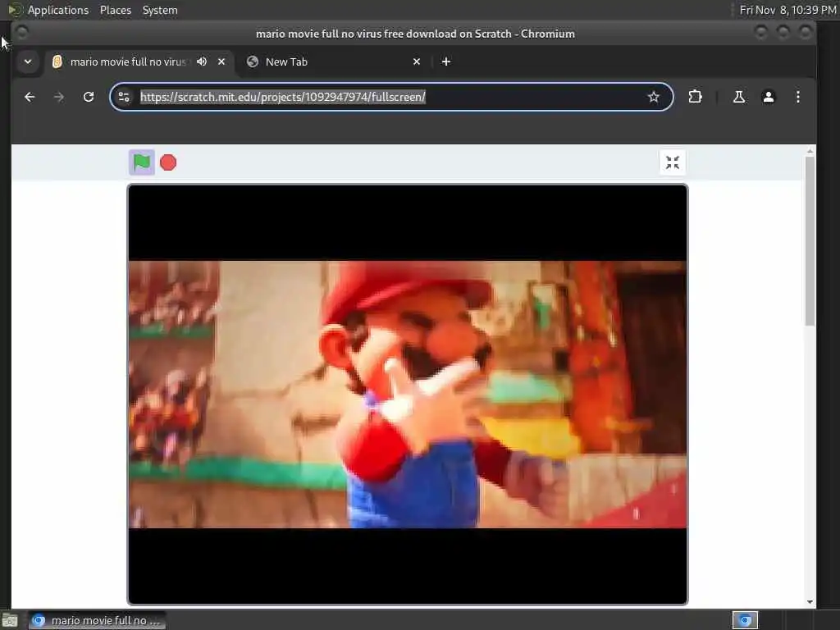The width and height of the screenshot is (840, 630).
Task: Click the scrollbar up arrow
Action: 810,152
